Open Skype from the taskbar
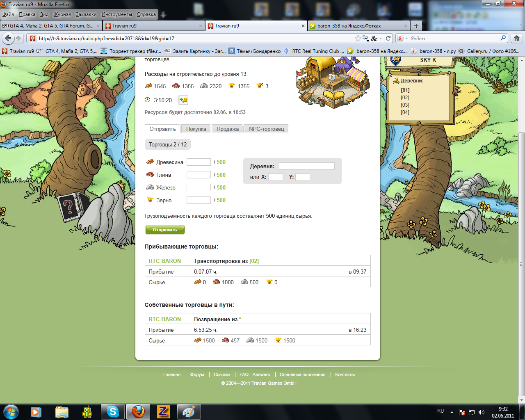This screenshot has width=525, height=420. point(112,411)
